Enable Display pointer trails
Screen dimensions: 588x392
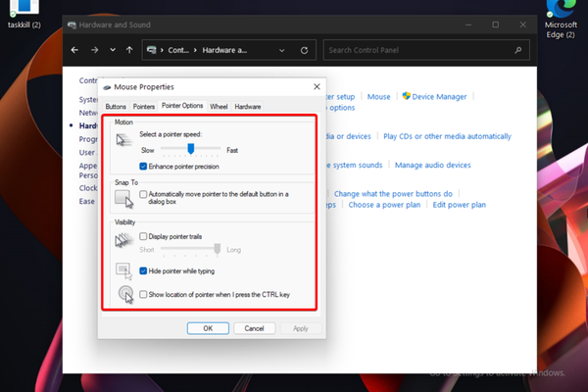coord(144,236)
